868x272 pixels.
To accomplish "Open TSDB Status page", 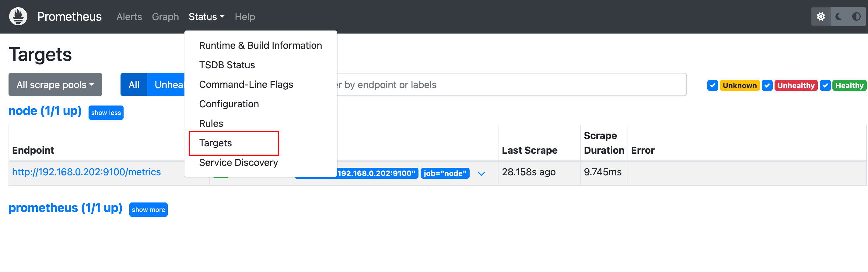I will (x=227, y=65).
